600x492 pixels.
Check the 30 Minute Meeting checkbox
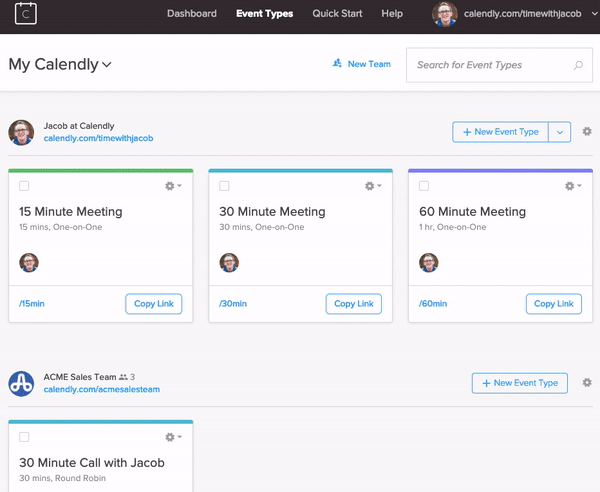point(224,186)
